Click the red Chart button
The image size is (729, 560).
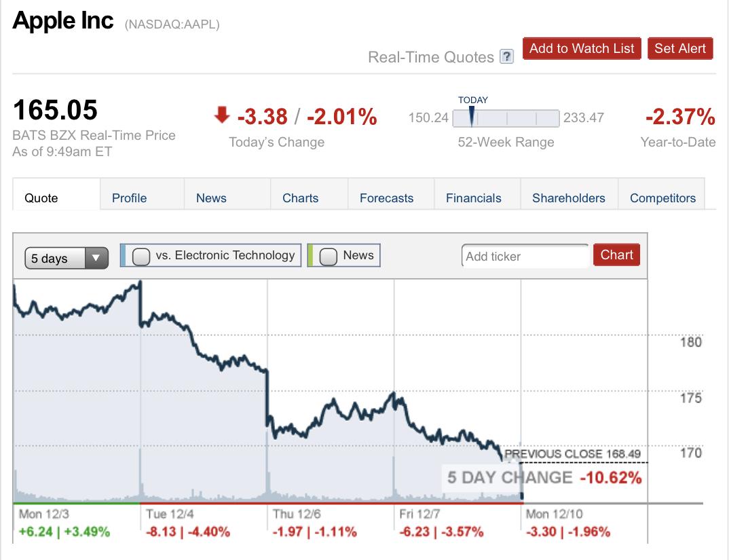point(616,255)
